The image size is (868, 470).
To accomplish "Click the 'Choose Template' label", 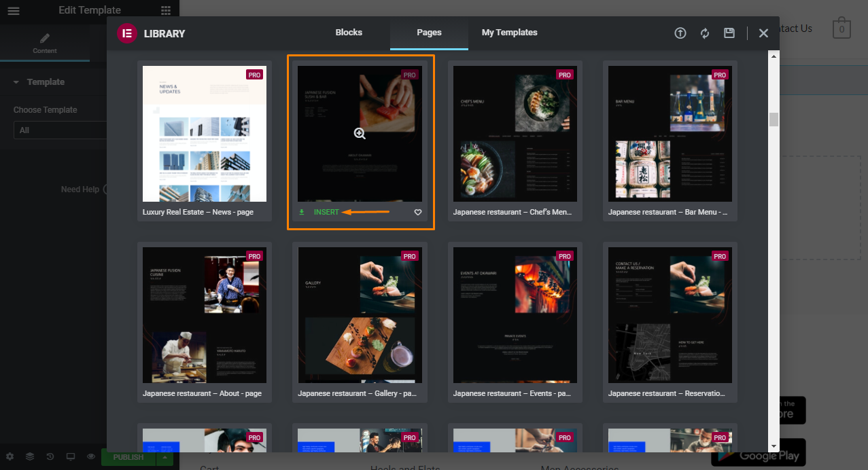I will pyautogui.click(x=46, y=110).
